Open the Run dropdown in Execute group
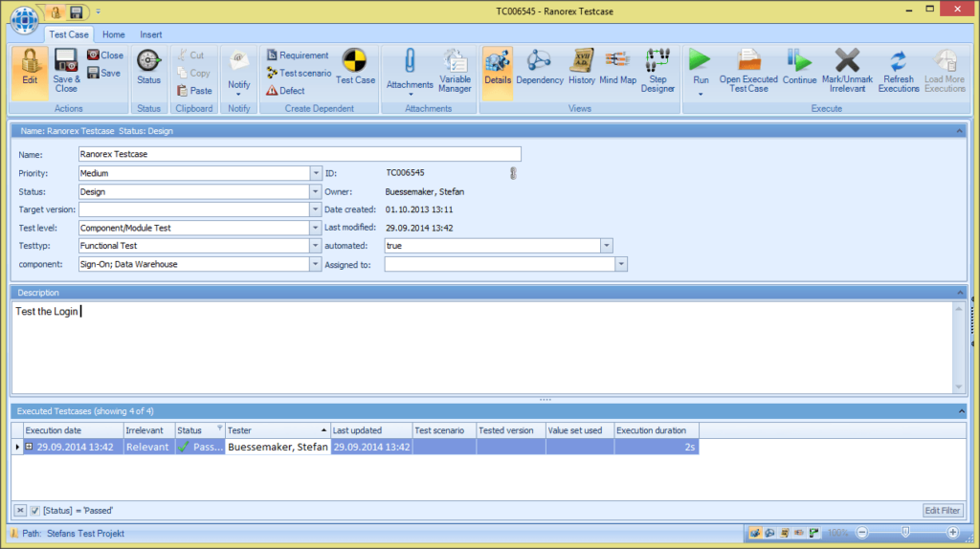980x549 pixels. coord(701,95)
